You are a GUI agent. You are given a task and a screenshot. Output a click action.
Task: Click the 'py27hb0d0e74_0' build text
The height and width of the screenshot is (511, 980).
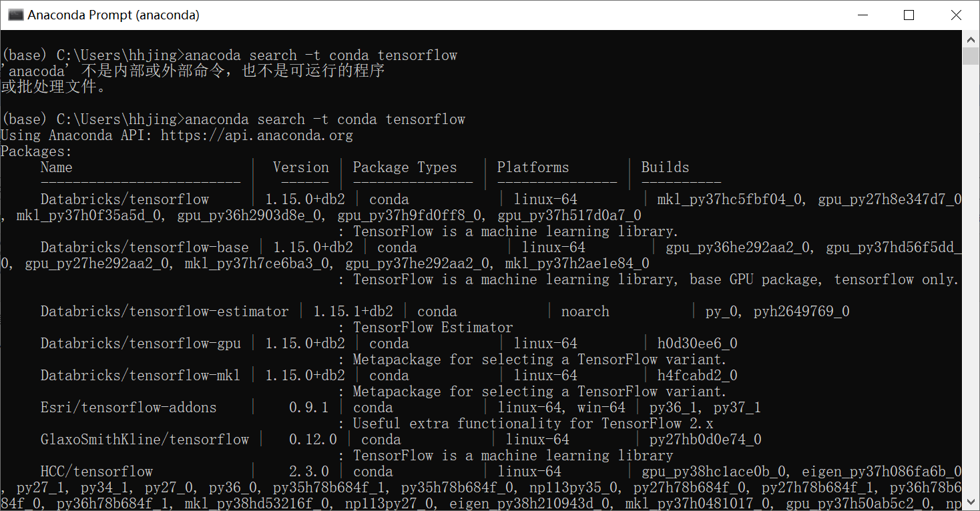pos(706,440)
